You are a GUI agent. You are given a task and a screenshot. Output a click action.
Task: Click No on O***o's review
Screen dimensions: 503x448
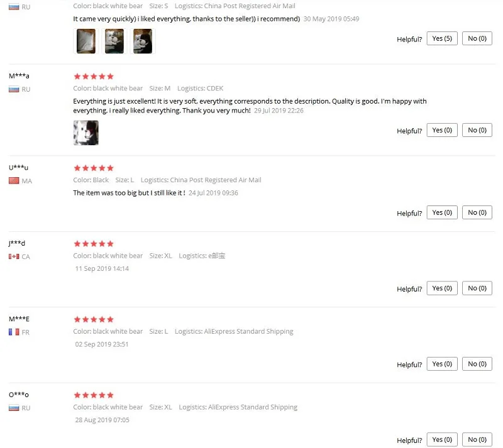point(477,440)
